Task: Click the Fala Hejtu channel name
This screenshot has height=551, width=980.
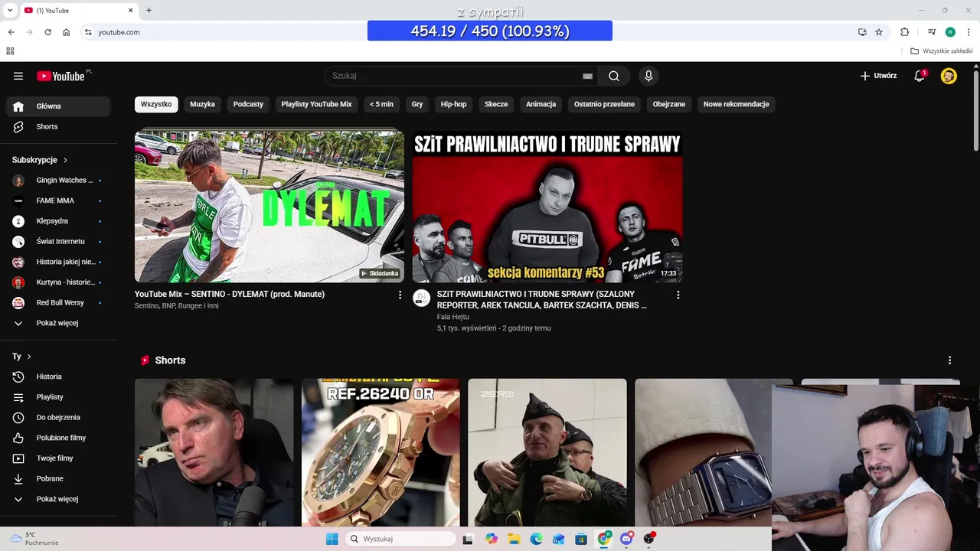Action: point(452,317)
